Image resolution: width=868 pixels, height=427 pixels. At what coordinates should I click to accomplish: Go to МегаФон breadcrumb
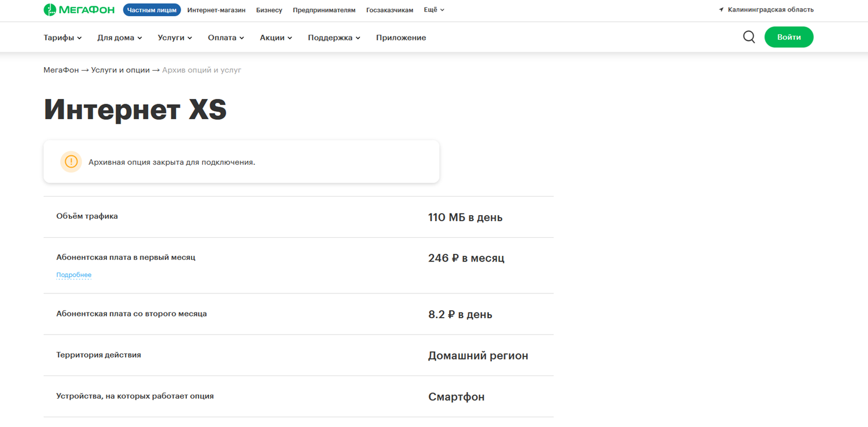pyautogui.click(x=61, y=70)
